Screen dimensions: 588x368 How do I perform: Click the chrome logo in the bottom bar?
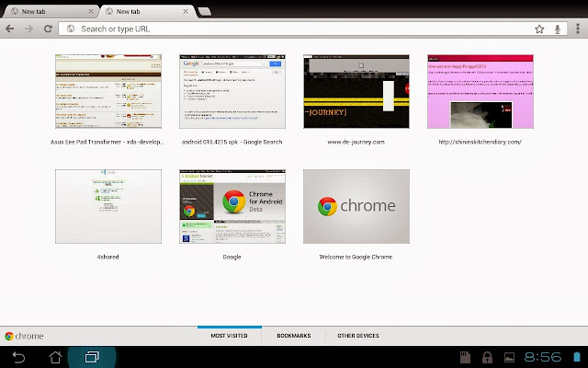pos(24,336)
